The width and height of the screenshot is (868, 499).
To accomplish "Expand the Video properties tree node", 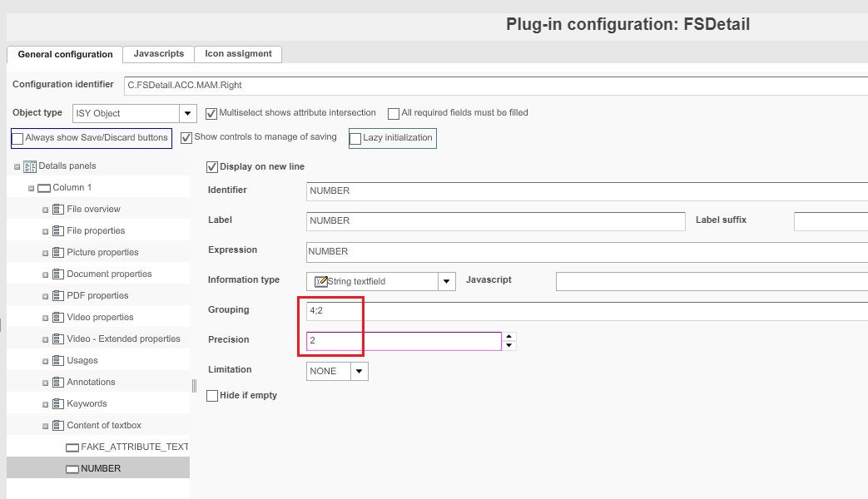I will [x=46, y=318].
